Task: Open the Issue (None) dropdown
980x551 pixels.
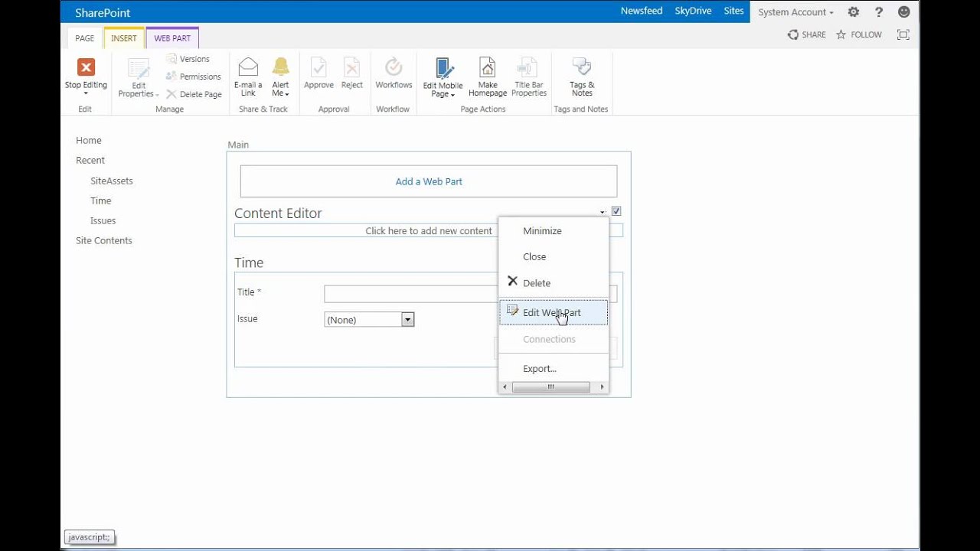Action: (x=369, y=320)
